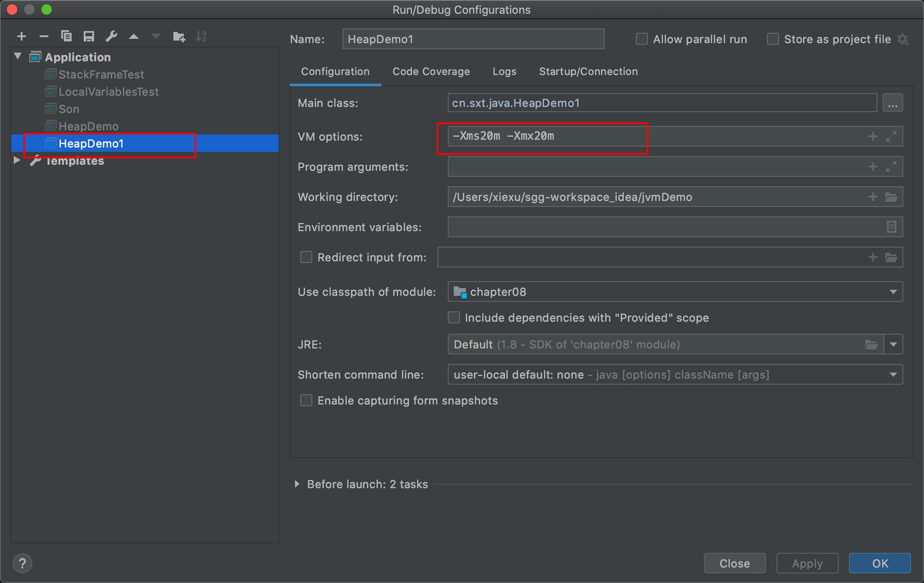This screenshot has width=924, height=583.
Task: Insert macro into Working directory plus icon
Action: click(873, 197)
